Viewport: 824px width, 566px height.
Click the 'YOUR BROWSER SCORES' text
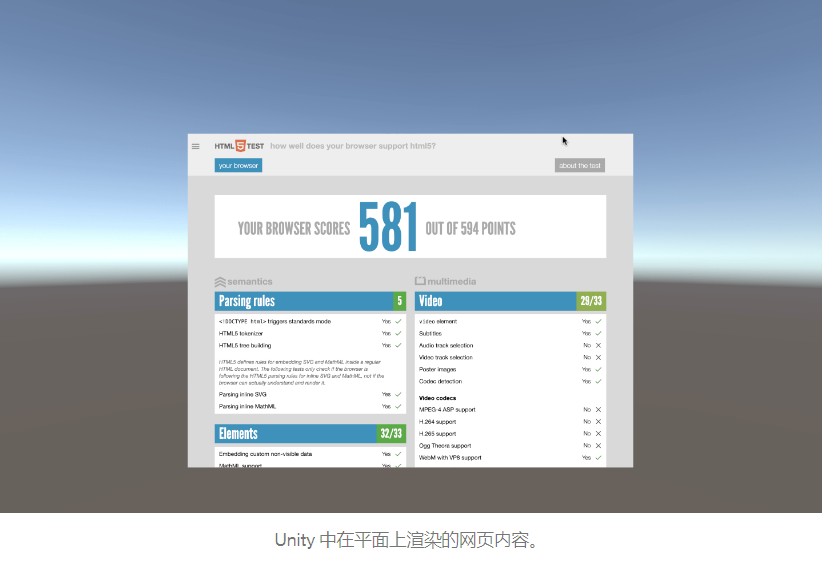(x=294, y=229)
